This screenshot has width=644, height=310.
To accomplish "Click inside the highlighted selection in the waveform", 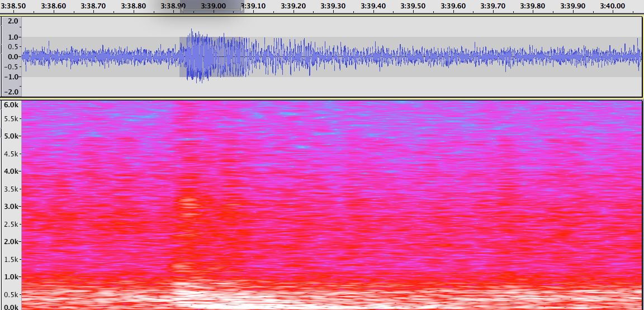I will point(212,56).
